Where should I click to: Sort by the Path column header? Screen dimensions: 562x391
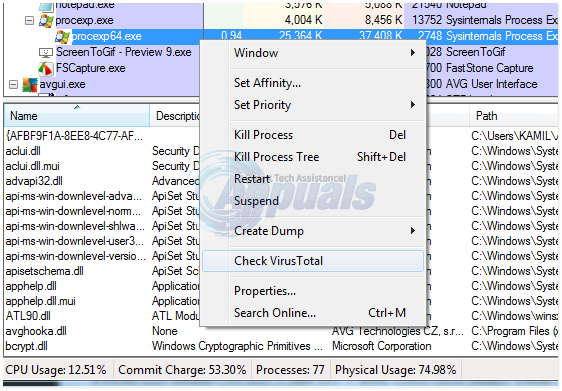coord(514,116)
